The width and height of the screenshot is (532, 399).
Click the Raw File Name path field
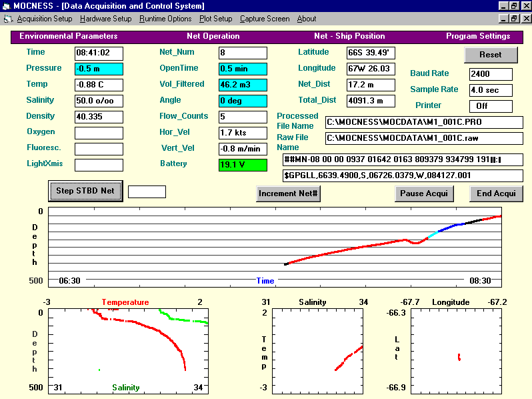click(424, 138)
